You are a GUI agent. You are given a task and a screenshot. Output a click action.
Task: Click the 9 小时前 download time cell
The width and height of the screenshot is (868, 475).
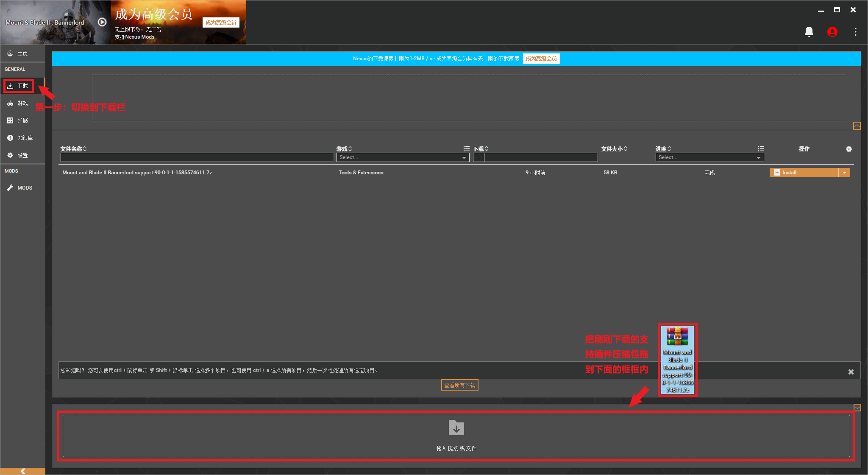click(535, 173)
